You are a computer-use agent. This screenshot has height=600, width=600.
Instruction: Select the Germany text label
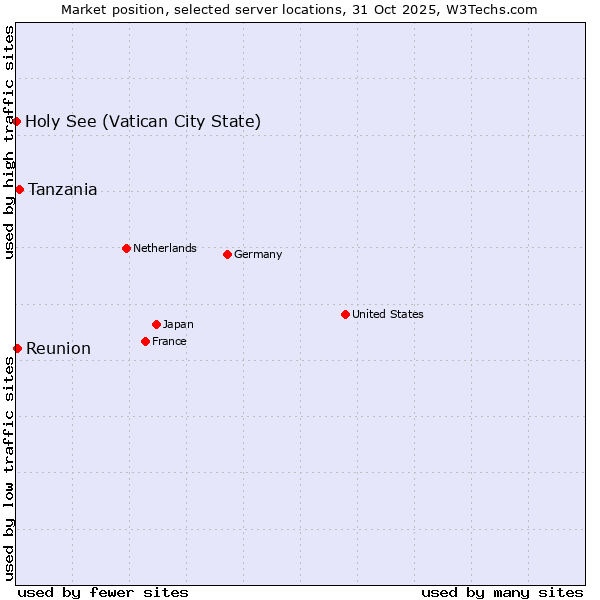(x=258, y=254)
